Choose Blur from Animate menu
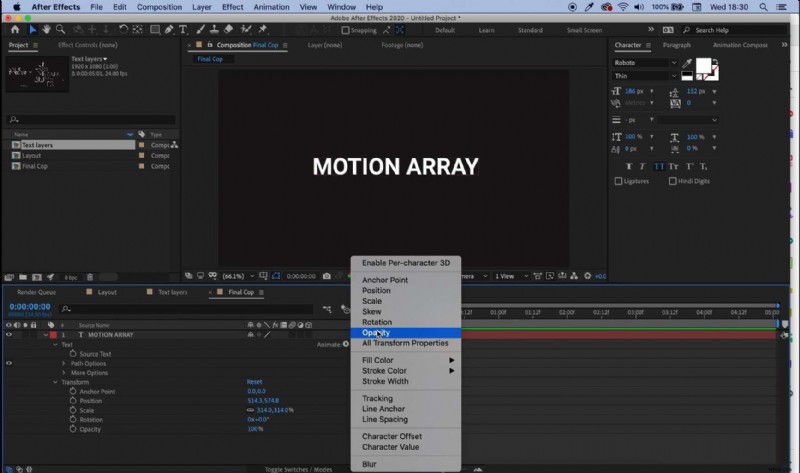 (x=406, y=464)
